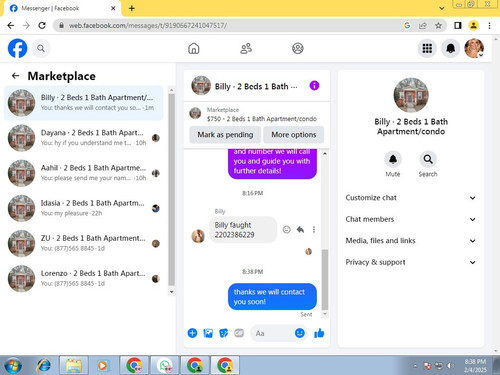
Task: Open Chrome tab search dropdown arrow
Action: click(442, 8)
